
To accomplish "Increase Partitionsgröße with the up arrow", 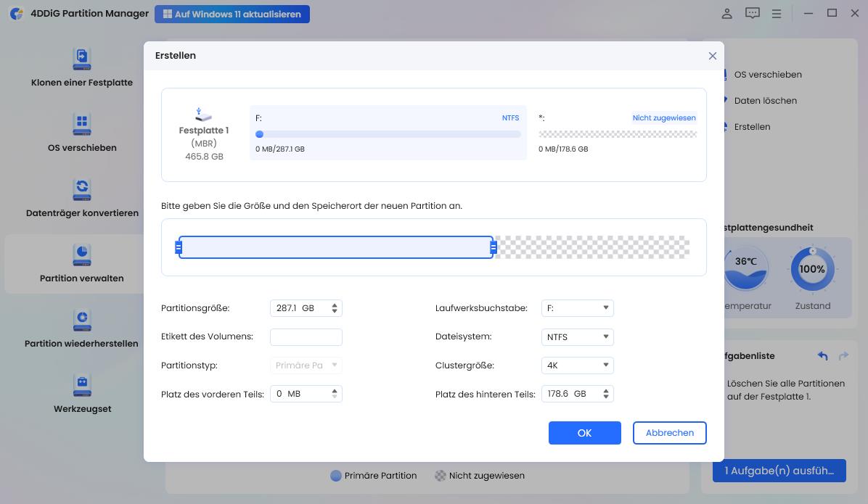I will [x=335, y=305].
